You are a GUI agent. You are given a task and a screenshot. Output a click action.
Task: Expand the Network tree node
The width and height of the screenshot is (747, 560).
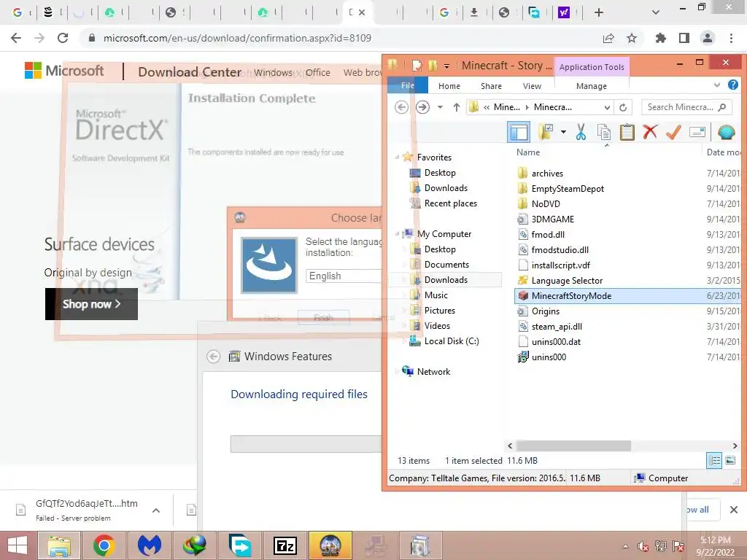[397, 371]
